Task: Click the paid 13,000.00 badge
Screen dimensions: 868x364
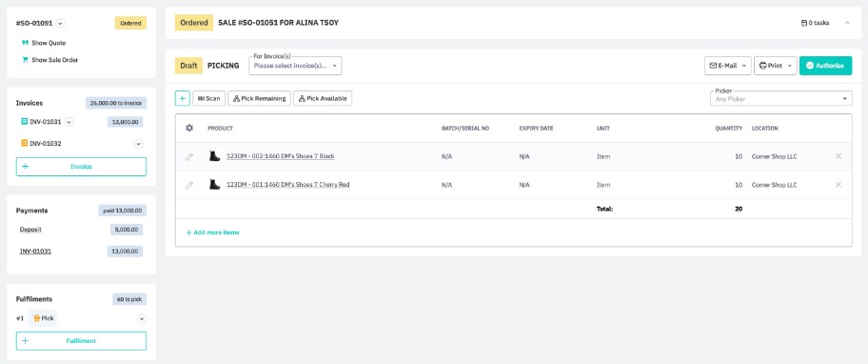Action: pos(123,211)
